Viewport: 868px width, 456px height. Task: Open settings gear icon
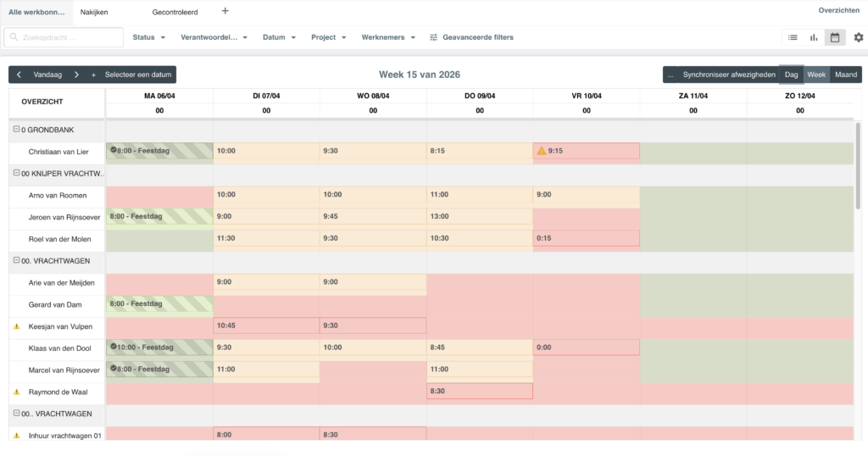[859, 37]
